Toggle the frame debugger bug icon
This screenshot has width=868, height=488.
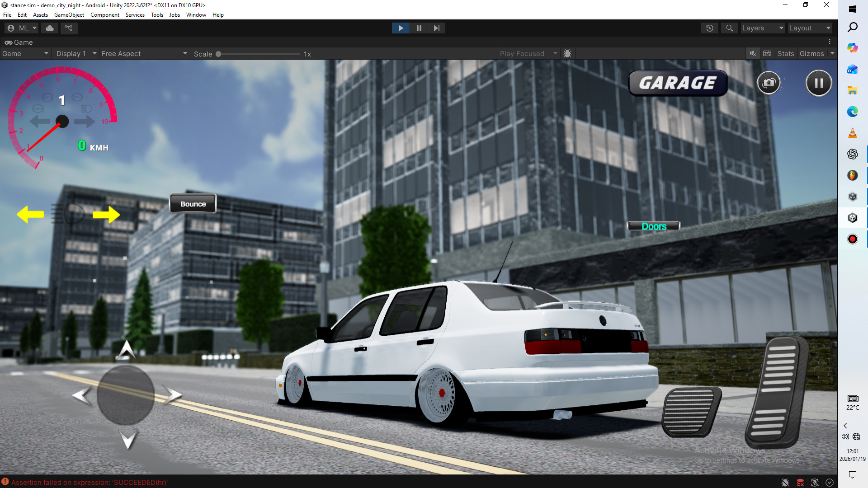click(x=567, y=53)
